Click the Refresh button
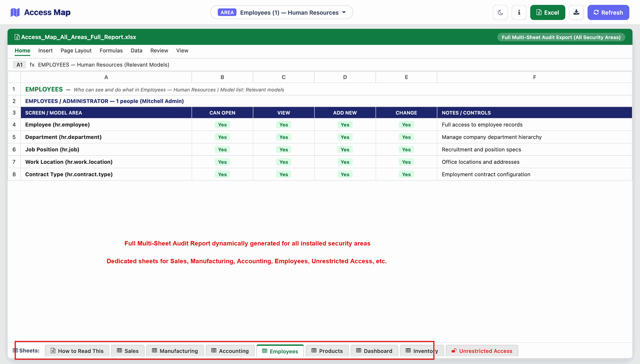 tap(608, 12)
